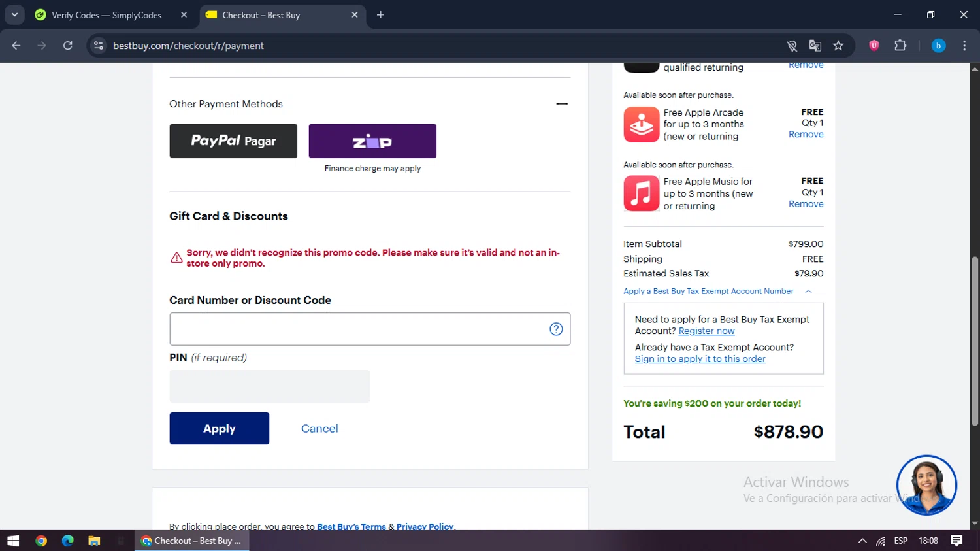This screenshot has height=551, width=980.
Task: Click the promo code error message text
Action: pyautogui.click(x=373, y=258)
